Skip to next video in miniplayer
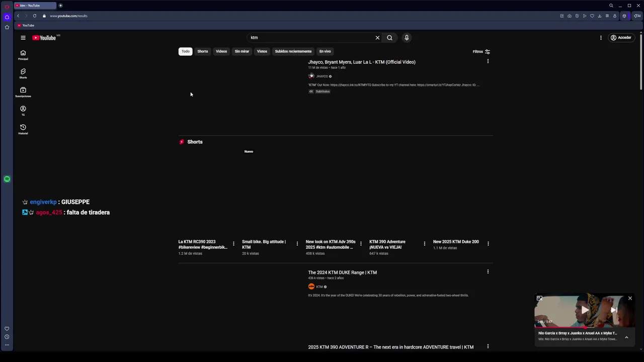The width and height of the screenshot is (644, 362). 614,310
